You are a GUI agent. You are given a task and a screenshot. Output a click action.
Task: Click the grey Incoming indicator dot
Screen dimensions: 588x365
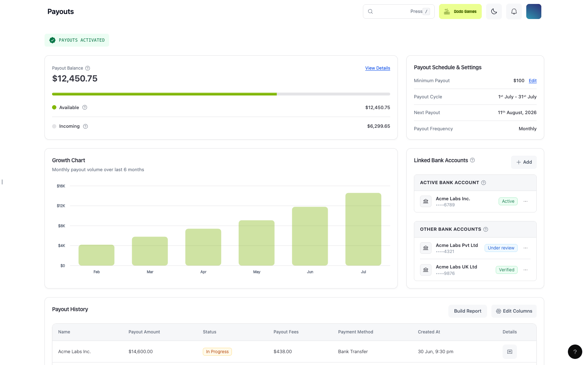point(54,126)
